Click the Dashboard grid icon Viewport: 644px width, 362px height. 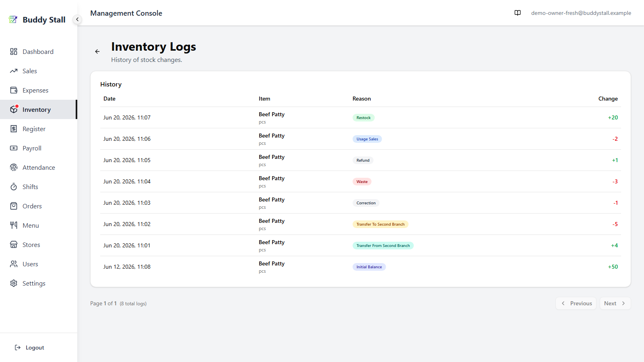(14, 51)
